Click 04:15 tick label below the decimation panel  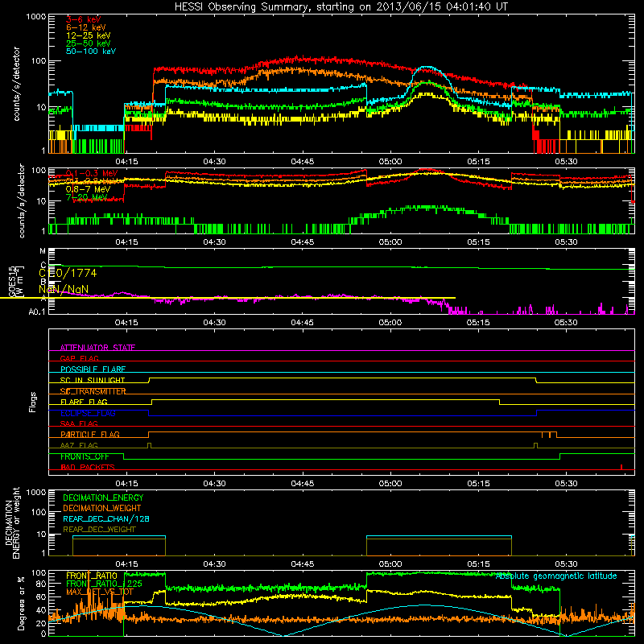126,564
